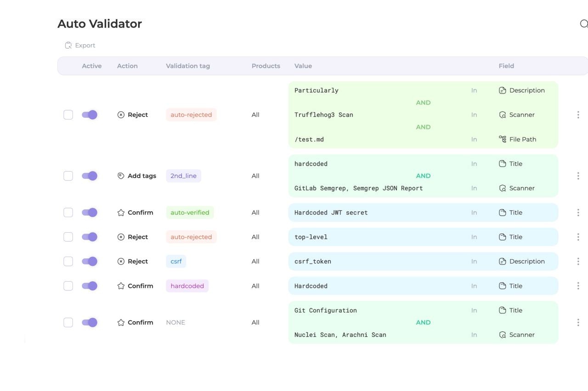Toggle off the switch for the 2nd_line rule
This screenshot has width=588, height=391.
click(90, 175)
